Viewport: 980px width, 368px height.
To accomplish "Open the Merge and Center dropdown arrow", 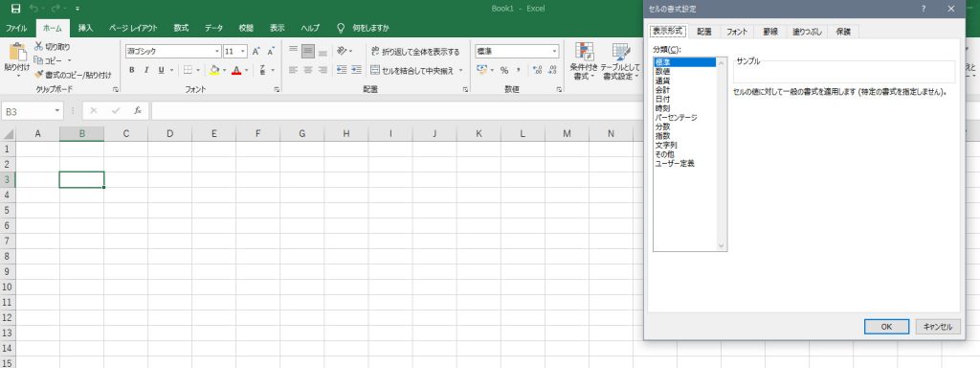I will coord(461,70).
